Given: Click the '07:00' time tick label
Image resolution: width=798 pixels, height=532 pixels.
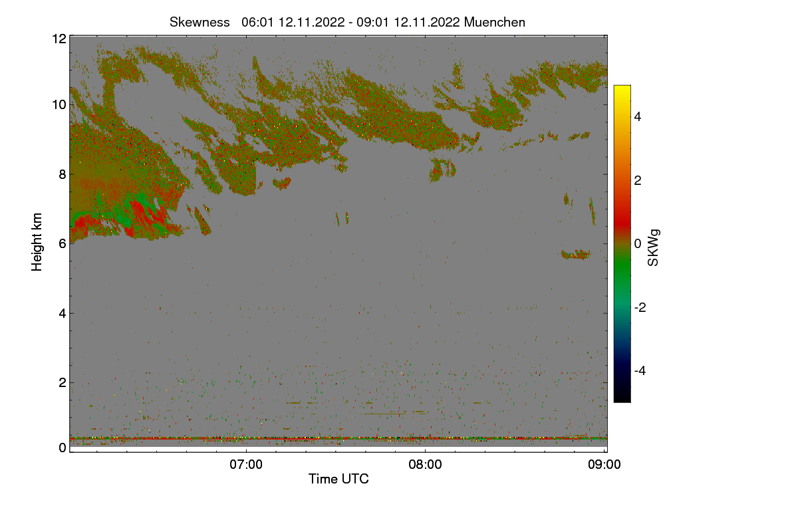Looking at the screenshot, I should tap(246, 464).
